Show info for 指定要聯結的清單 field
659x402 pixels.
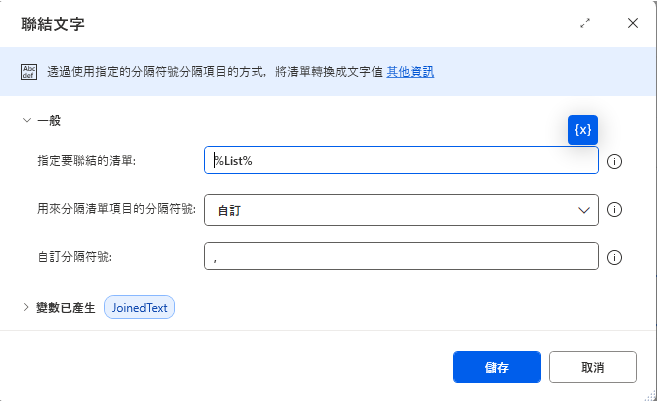[x=614, y=161]
